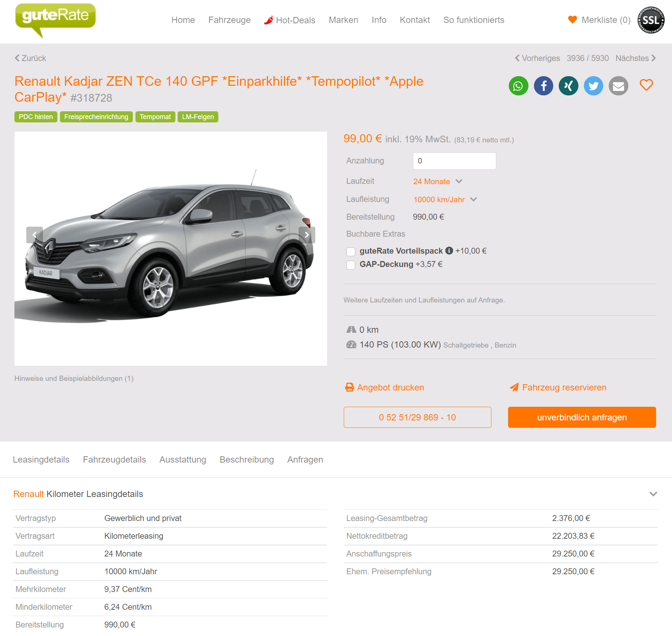Click the 99,00 € monthly price
The width and height of the screenshot is (672, 636).
(363, 139)
